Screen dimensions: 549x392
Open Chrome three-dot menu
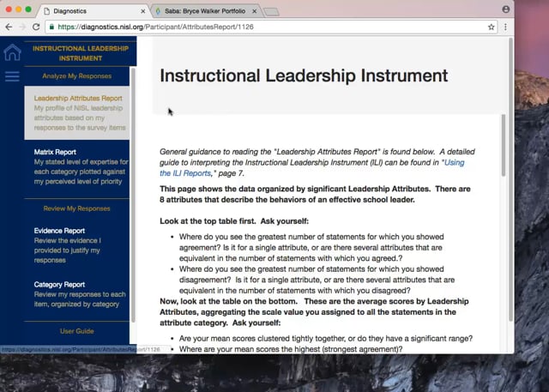[505, 27]
